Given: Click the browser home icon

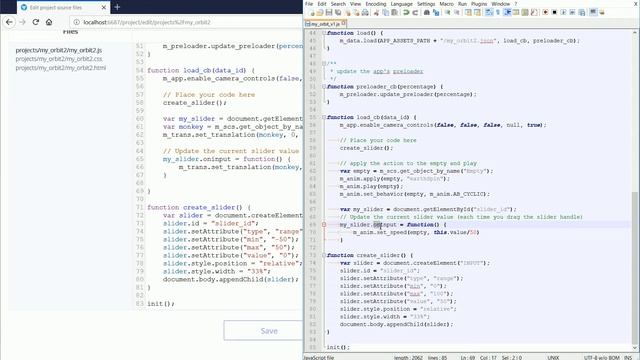Looking at the screenshot, I should coord(49,22).
